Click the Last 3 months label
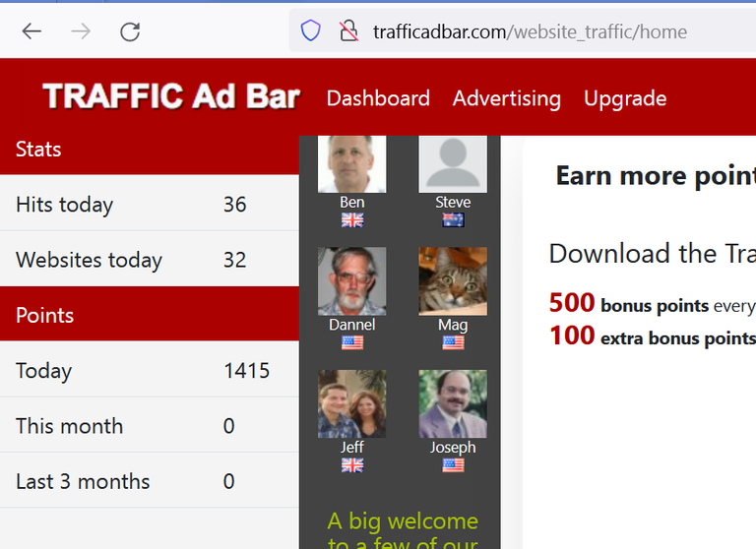This screenshot has width=756, height=549. pos(83,481)
